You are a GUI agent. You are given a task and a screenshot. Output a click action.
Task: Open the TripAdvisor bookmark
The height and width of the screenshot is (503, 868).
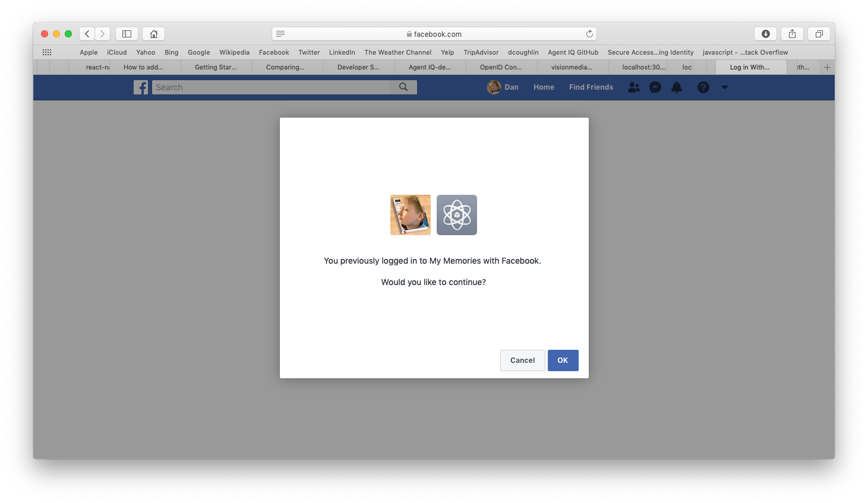click(481, 52)
